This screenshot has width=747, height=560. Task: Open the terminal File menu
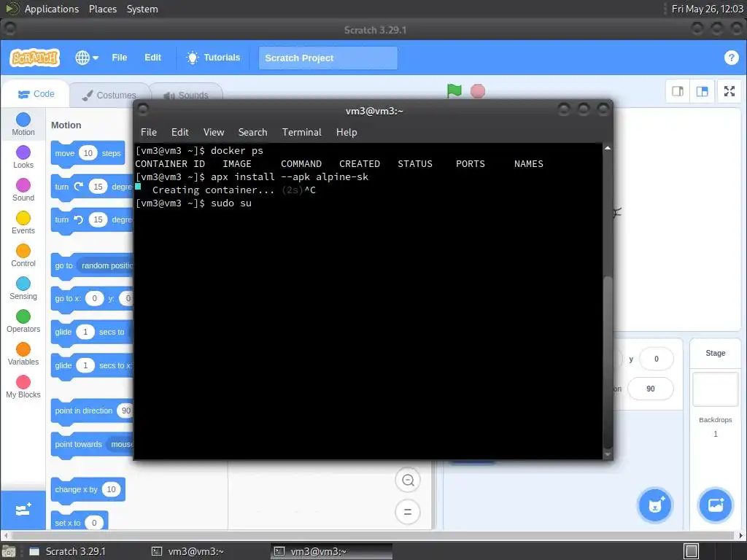pos(149,132)
